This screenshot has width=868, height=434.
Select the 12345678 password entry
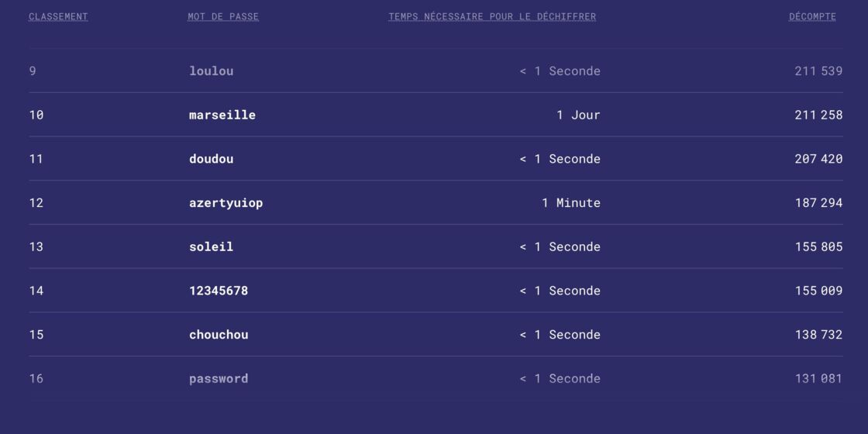point(219,291)
